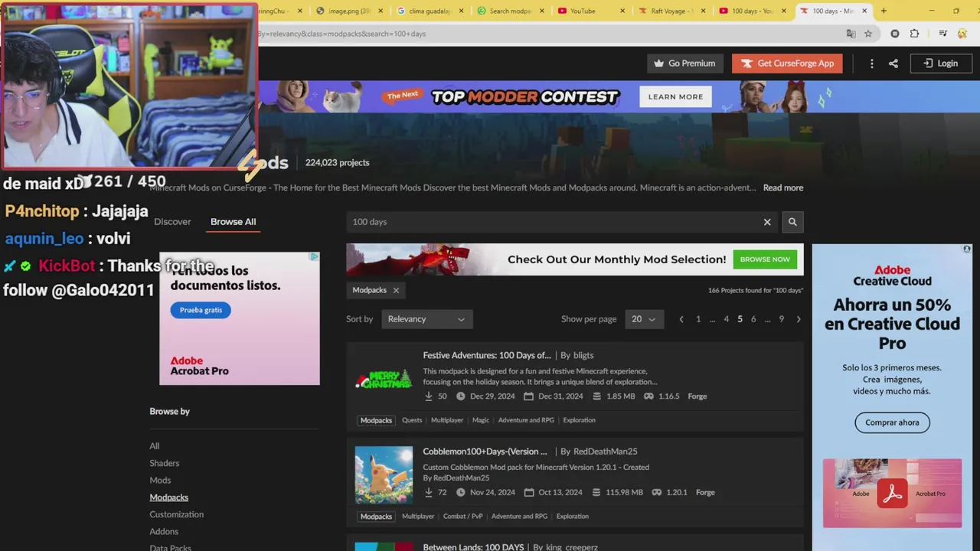Click Prueba gratis in Acrobat ad
The width and height of the screenshot is (980, 551).
[x=201, y=310]
